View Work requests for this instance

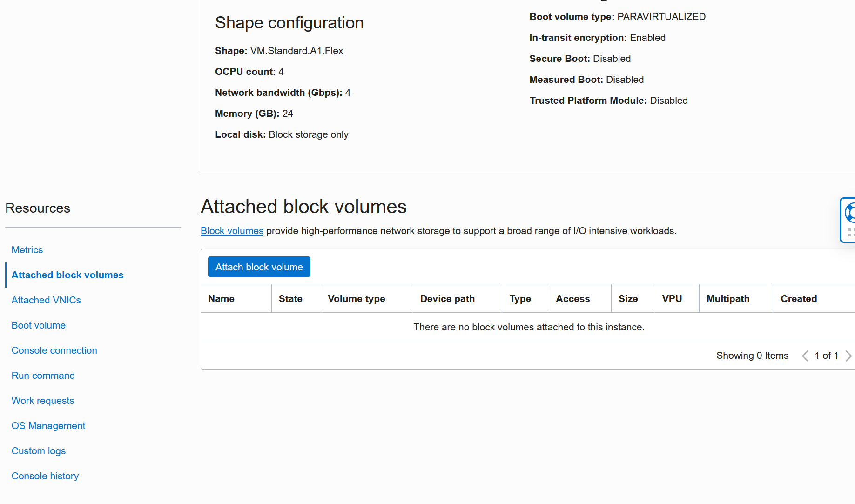click(42, 401)
